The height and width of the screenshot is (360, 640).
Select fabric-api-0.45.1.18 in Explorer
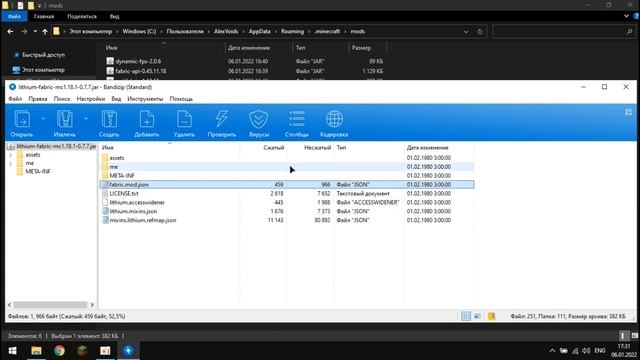pyautogui.click(x=140, y=71)
